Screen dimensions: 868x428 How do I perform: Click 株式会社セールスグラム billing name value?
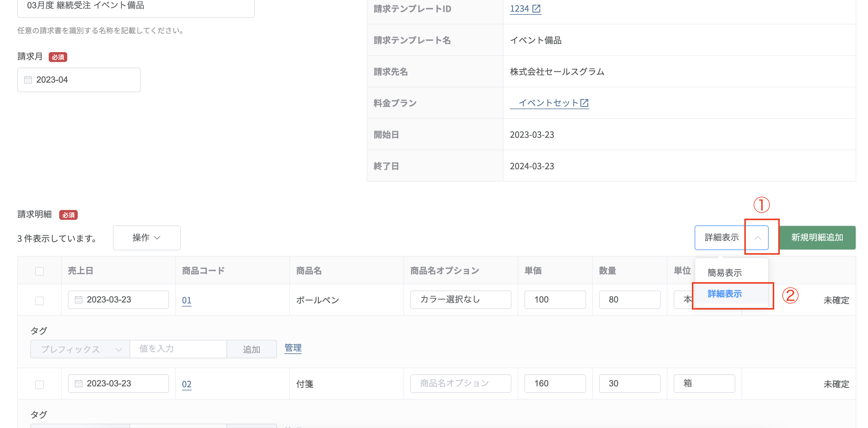coord(557,72)
